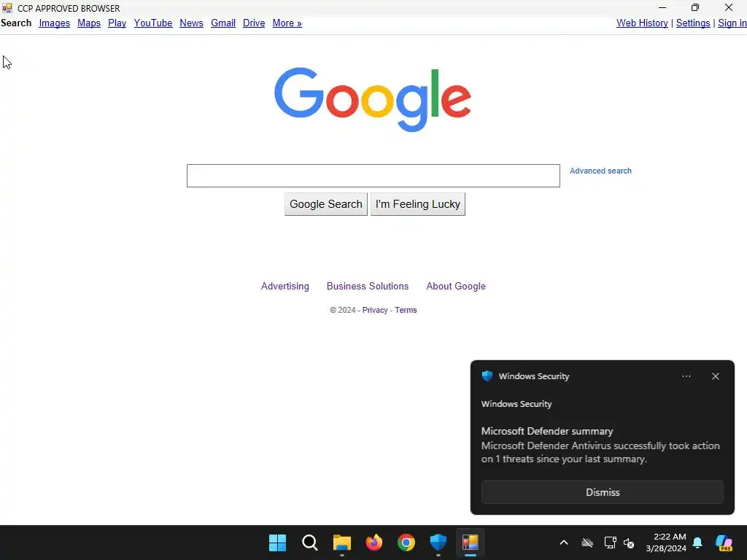
Task: Open the Drive link
Action: tap(253, 23)
